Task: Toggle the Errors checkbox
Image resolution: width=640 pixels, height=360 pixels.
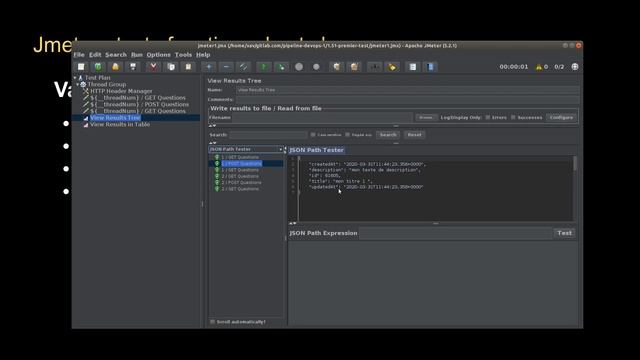Action: click(x=487, y=117)
